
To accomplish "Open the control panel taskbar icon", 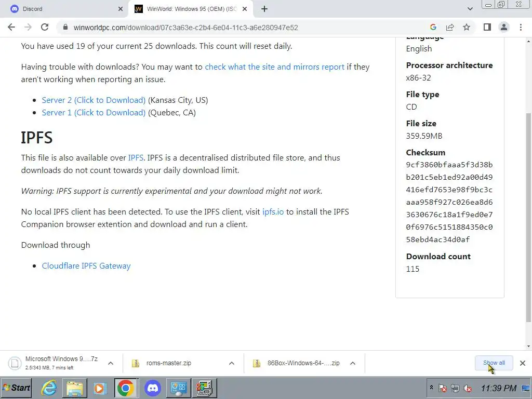I will pos(179,388).
